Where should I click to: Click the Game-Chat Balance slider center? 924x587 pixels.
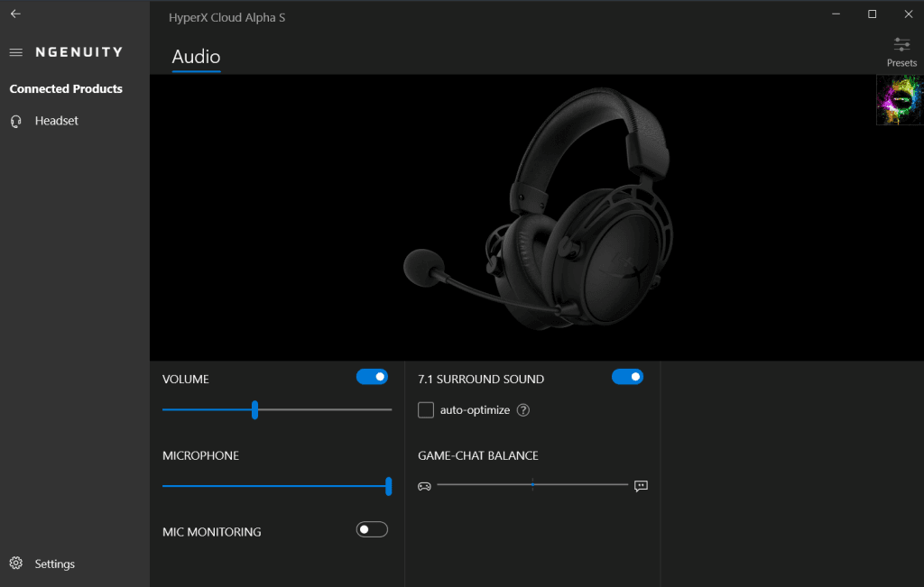pos(532,484)
